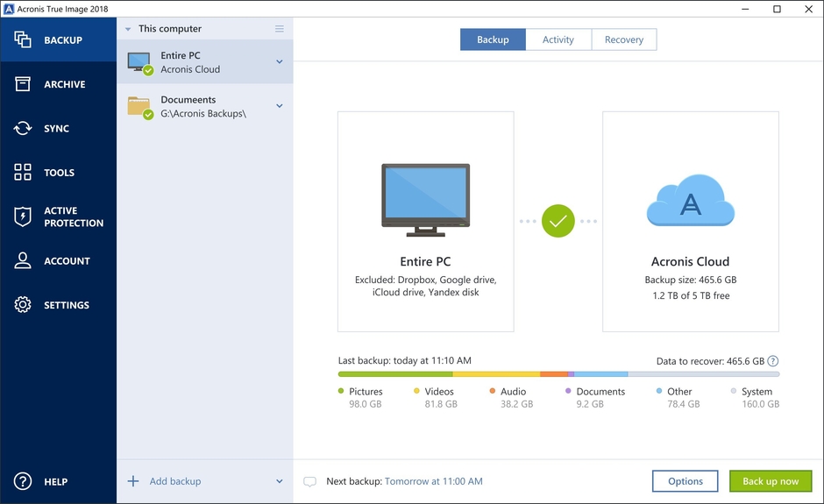Click the Back up now button
Viewport: 824px width, 504px height.
(771, 481)
